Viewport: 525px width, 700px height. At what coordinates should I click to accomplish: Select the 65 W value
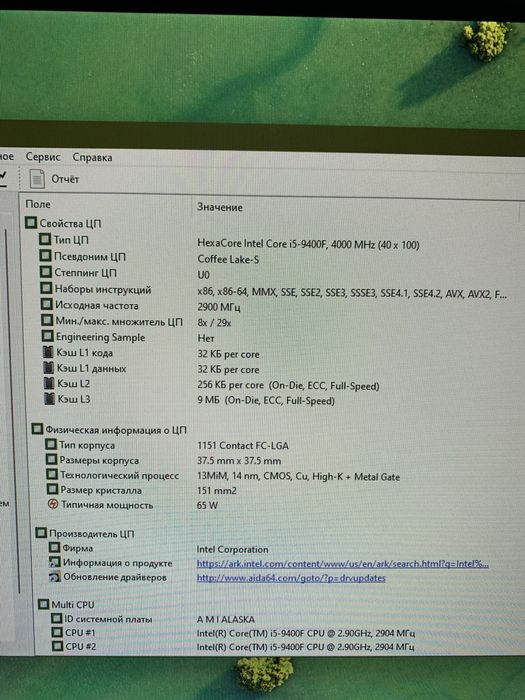[x=207, y=505]
